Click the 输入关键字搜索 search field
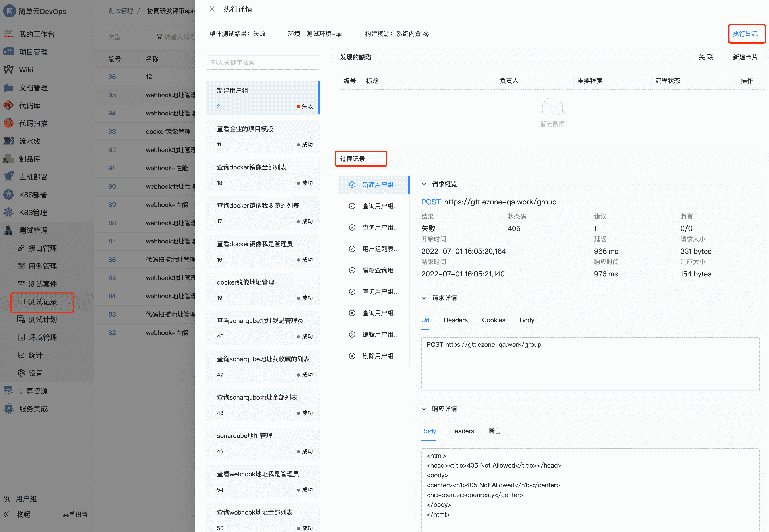769x532 pixels. (263, 62)
